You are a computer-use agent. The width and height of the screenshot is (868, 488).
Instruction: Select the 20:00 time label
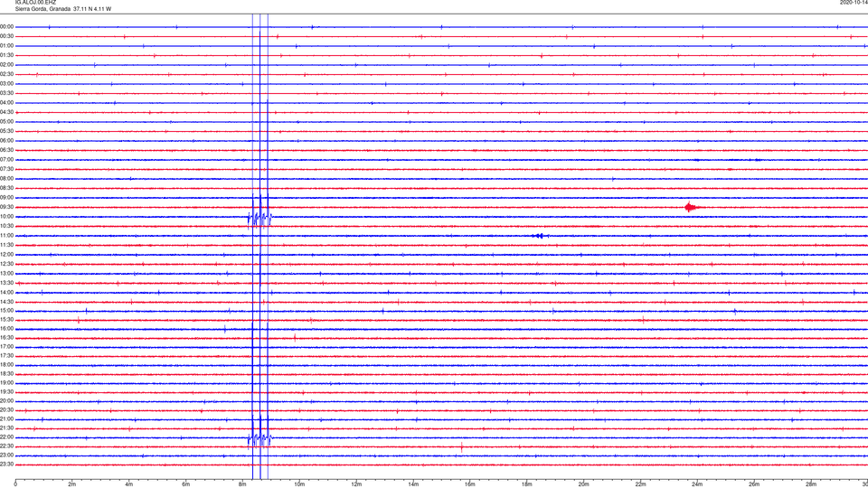[x=7, y=401]
